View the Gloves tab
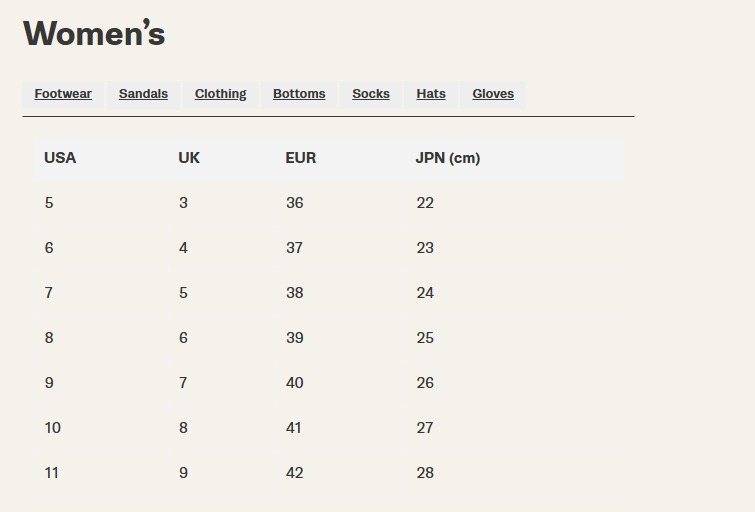The image size is (755, 512). click(x=493, y=94)
